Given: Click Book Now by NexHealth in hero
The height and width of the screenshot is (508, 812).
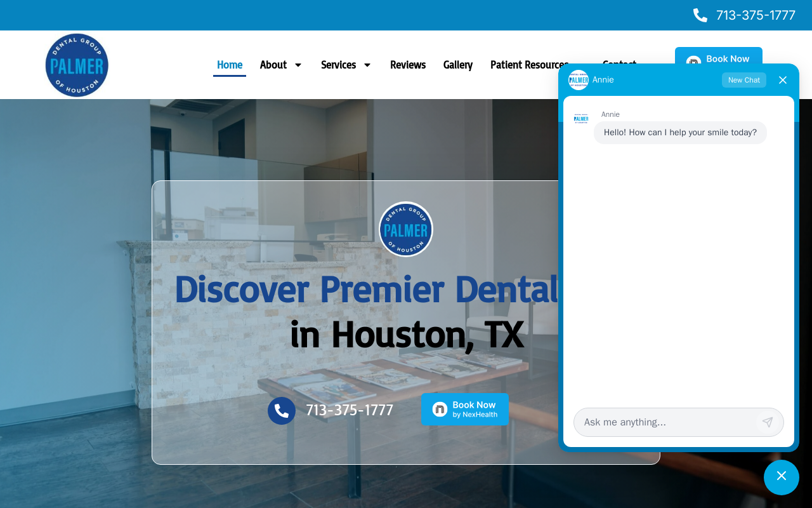Looking at the screenshot, I should point(465,410).
